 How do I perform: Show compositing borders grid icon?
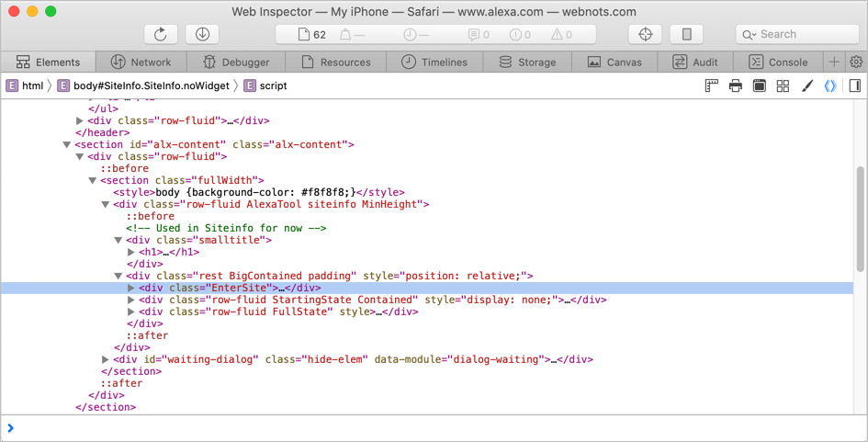click(x=783, y=85)
